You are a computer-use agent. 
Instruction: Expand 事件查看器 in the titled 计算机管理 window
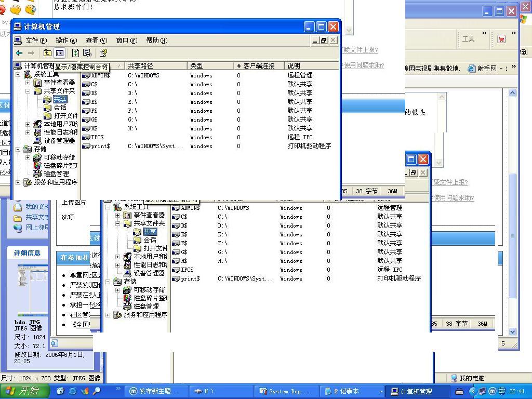click(x=28, y=83)
